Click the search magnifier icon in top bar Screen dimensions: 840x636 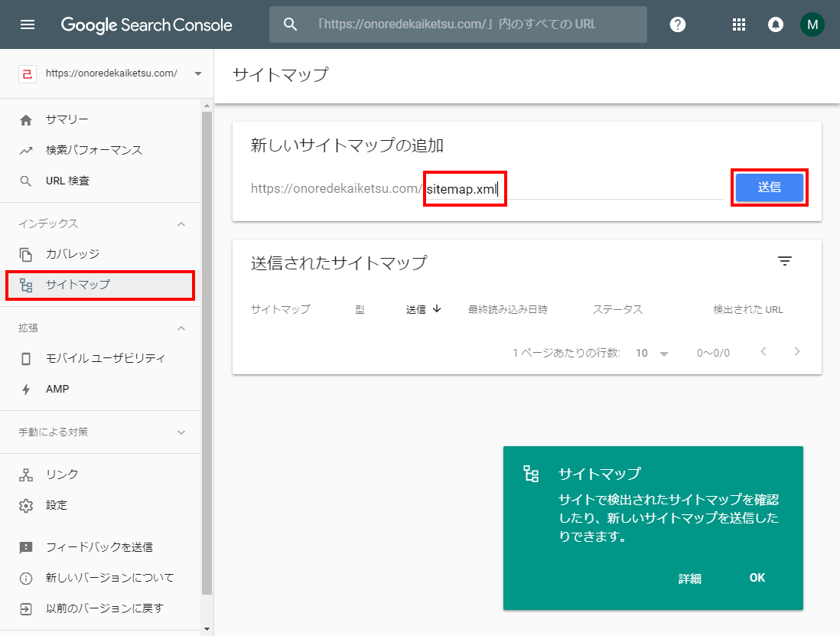click(x=291, y=24)
